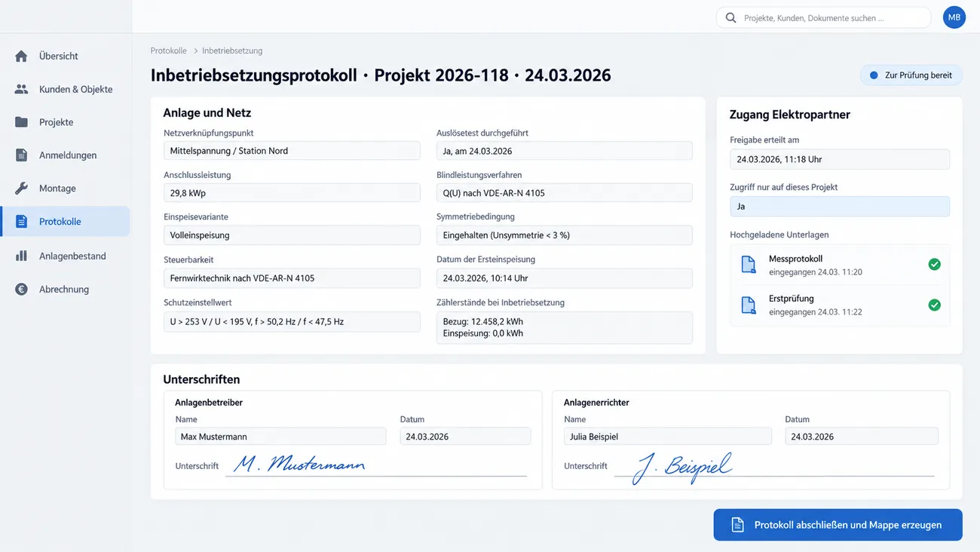This screenshot has height=552, width=980.
Task: Follow the Protokolle breadcrumb link
Action: coord(168,51)
